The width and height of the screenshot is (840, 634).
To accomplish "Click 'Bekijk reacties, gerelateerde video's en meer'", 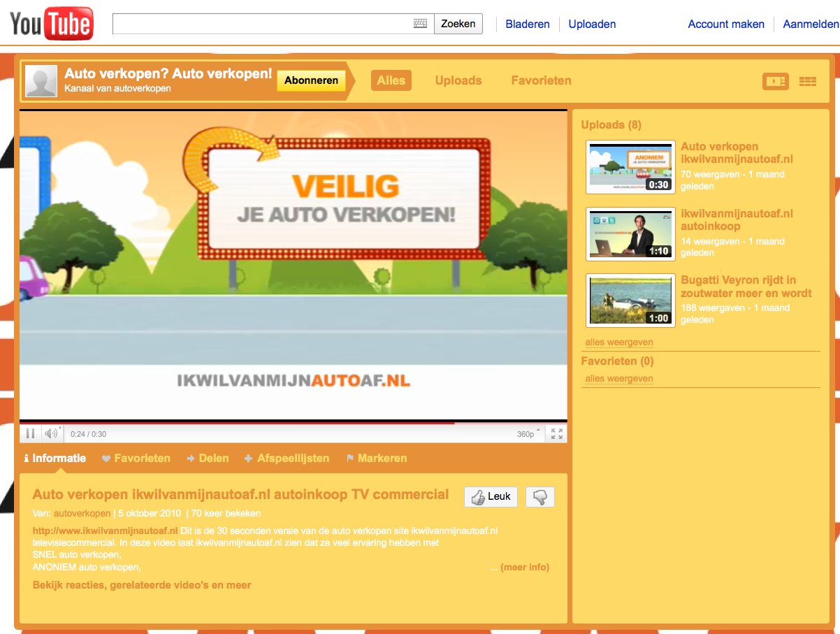I will tap(142, 585).
